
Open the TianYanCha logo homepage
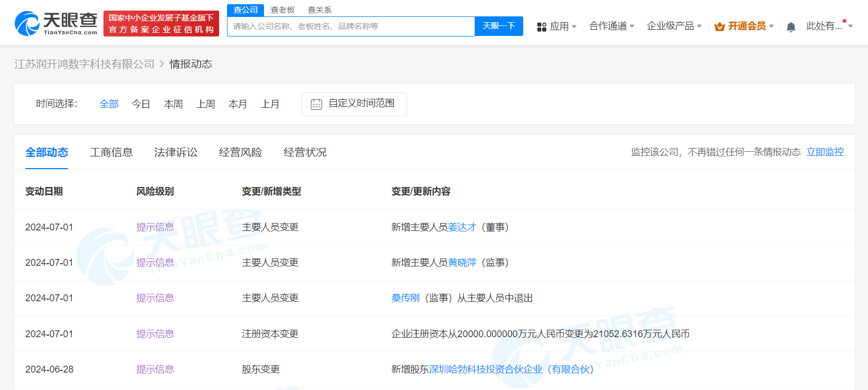pyautogui.click(x=56, y=23)
